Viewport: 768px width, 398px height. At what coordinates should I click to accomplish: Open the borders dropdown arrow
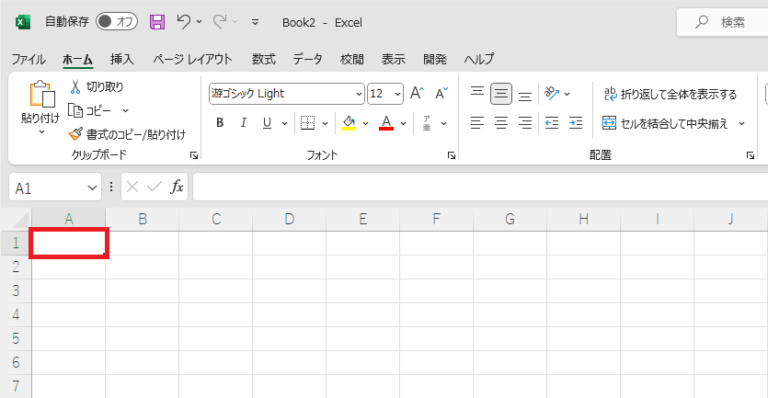tap(325, 123)
